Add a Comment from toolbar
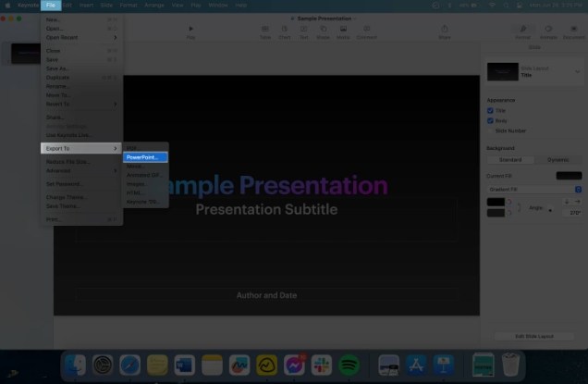This screenshot has height=384, width=588. (x=367, y=29)
